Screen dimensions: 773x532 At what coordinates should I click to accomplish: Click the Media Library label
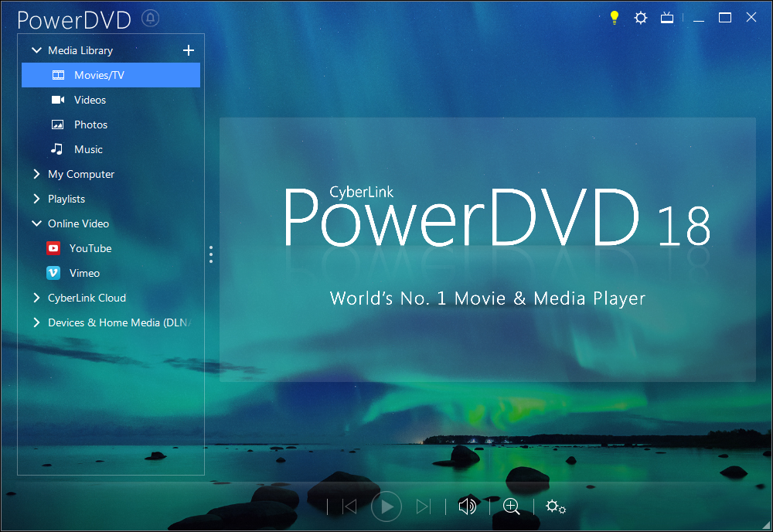(x=80, y=50)
